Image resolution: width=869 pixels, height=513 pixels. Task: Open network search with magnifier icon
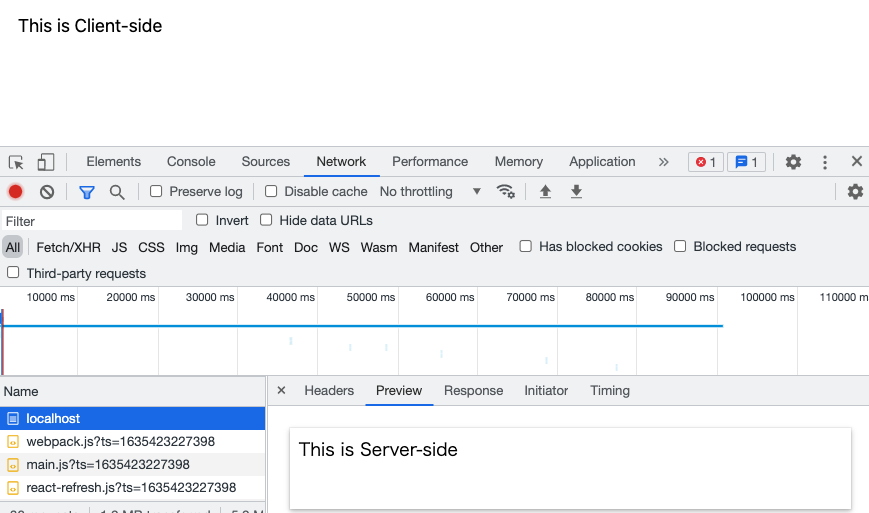(x=117, y=192)
